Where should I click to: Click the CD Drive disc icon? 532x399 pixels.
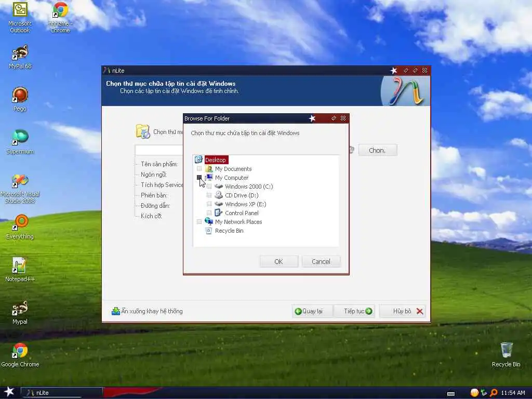click(219, 195)
